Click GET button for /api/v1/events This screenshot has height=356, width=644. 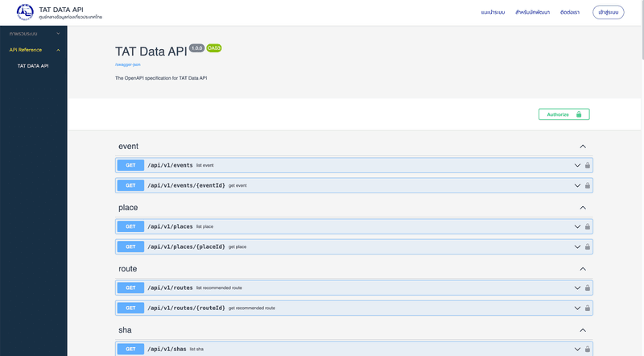tap(130, 165)
